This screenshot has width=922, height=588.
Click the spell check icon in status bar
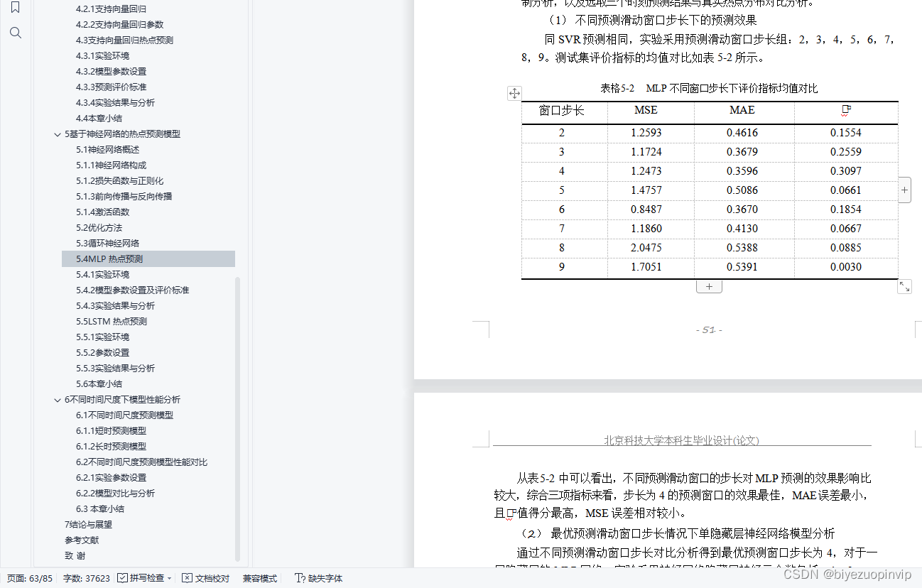pyautogui.click(x=122, y=578)
